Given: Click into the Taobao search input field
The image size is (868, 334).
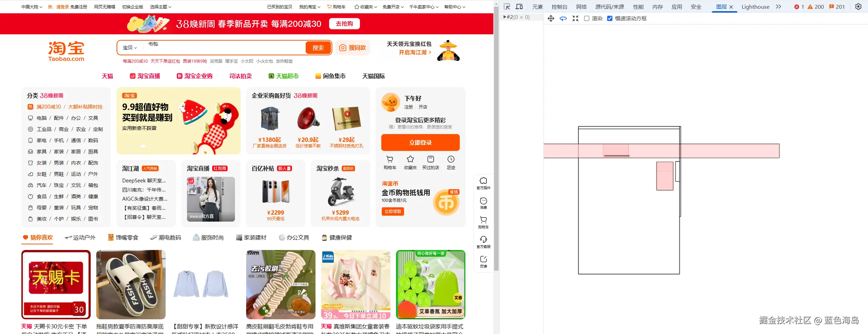Looking at the screenshot, I should pyautogui.click(x=224, y=48).
